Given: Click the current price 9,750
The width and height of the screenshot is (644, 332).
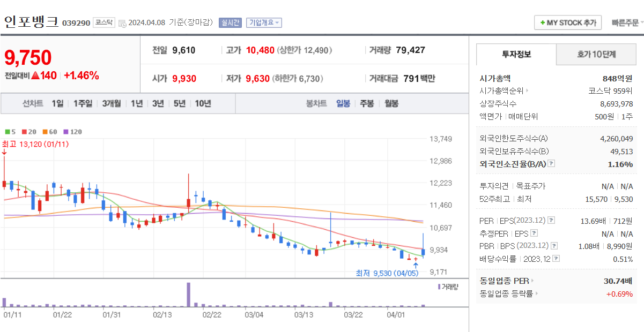Looking at the screenshot, I should [x=28, y=57].
